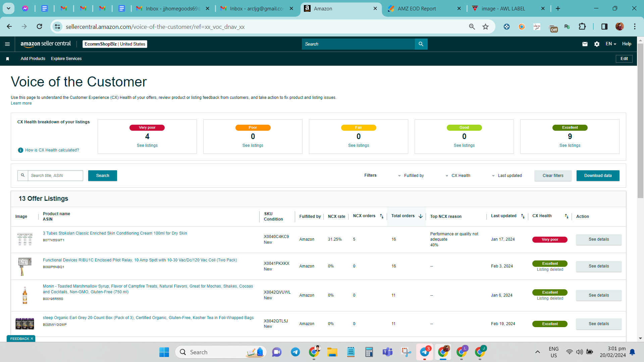See listings under Excellent

pos(570,145)
